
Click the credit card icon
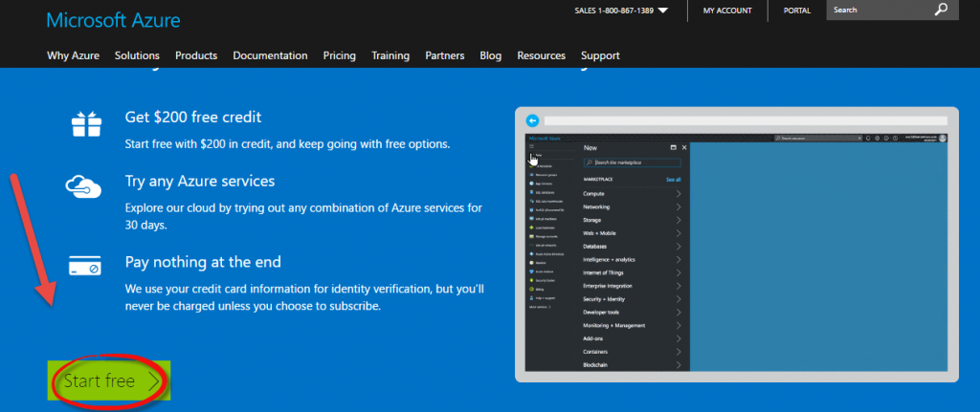[85, 266]
